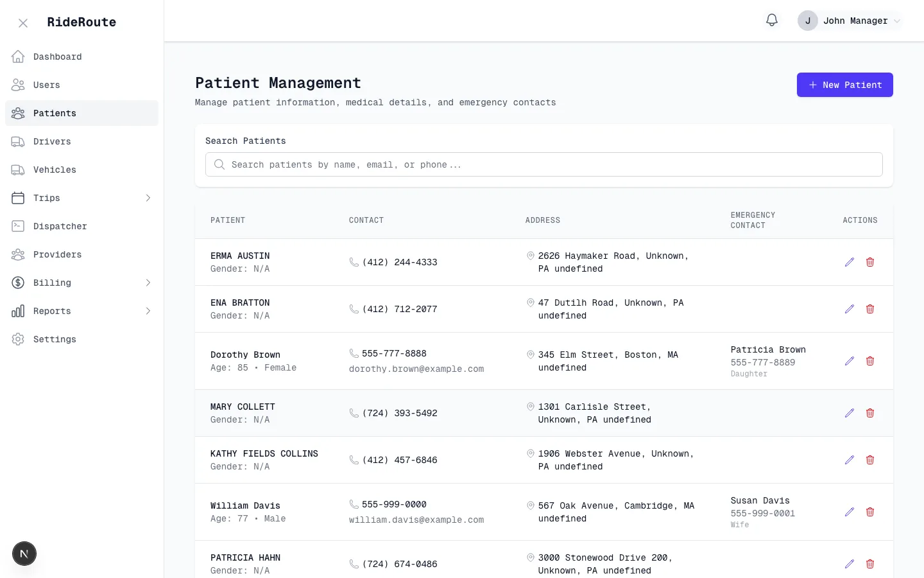Expand the Reports submenu chevron

click(x=148, y=311)
